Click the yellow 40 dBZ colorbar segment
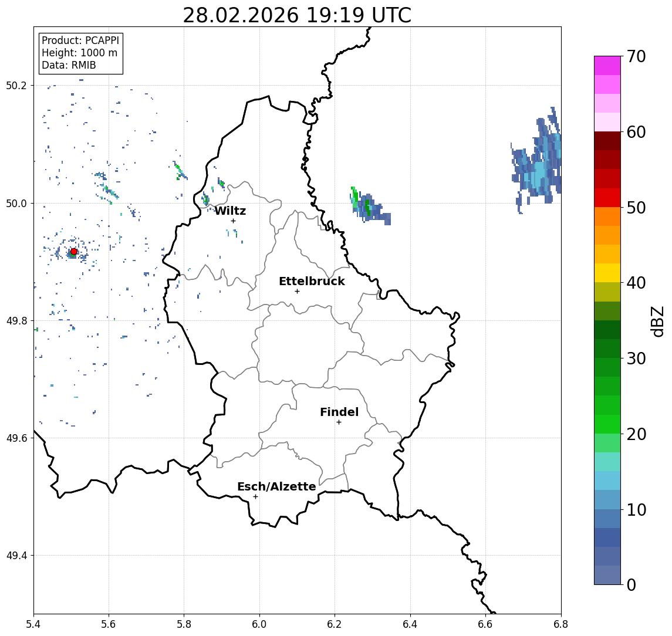This screenshot has width=672, height=636. click(x=607, y=273)
